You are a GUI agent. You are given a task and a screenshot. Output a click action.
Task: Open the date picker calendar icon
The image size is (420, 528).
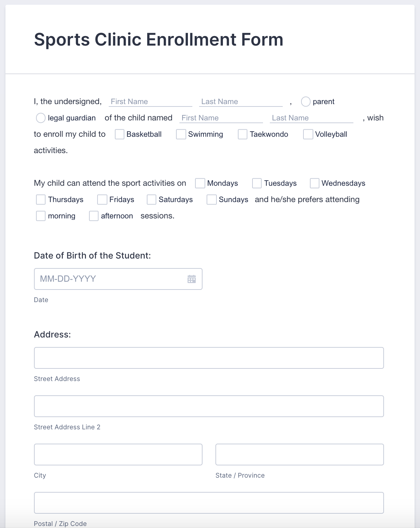(192, 279)
